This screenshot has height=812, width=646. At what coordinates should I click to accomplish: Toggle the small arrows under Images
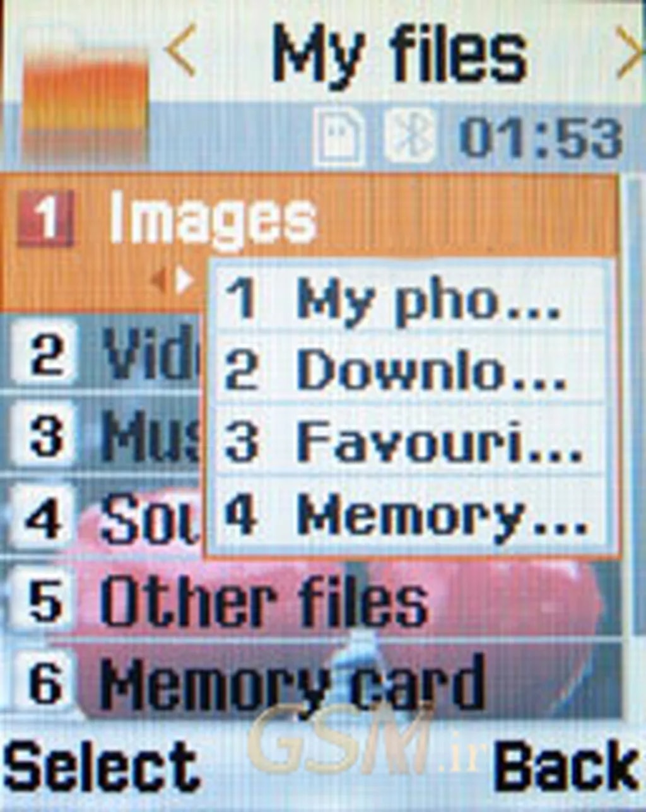coord(173,280)
